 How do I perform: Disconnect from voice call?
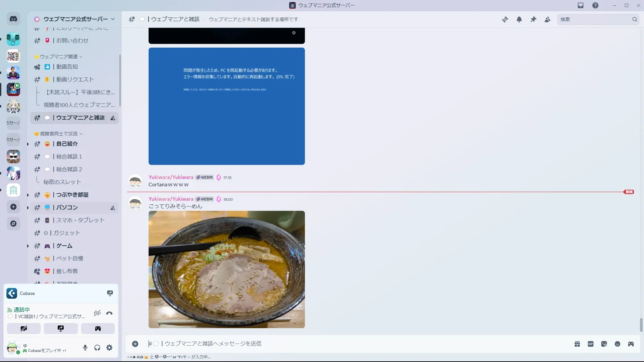tap(109, 313)
